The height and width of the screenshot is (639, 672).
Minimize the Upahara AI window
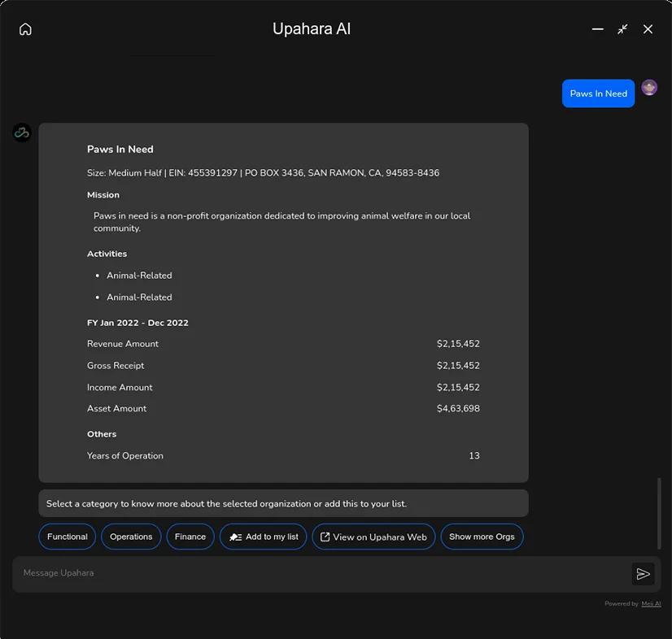click(x=597, y=29)
